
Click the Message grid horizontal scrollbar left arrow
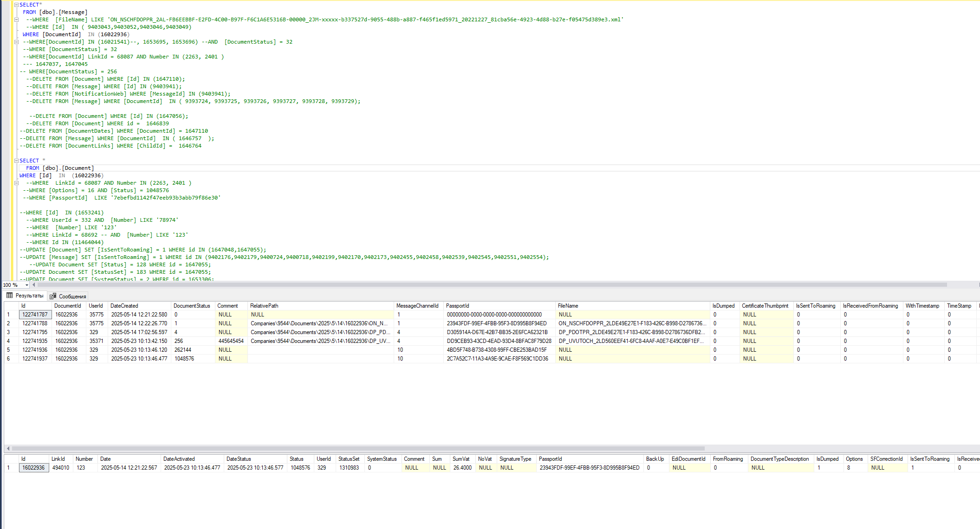click(x=8, y=449)
